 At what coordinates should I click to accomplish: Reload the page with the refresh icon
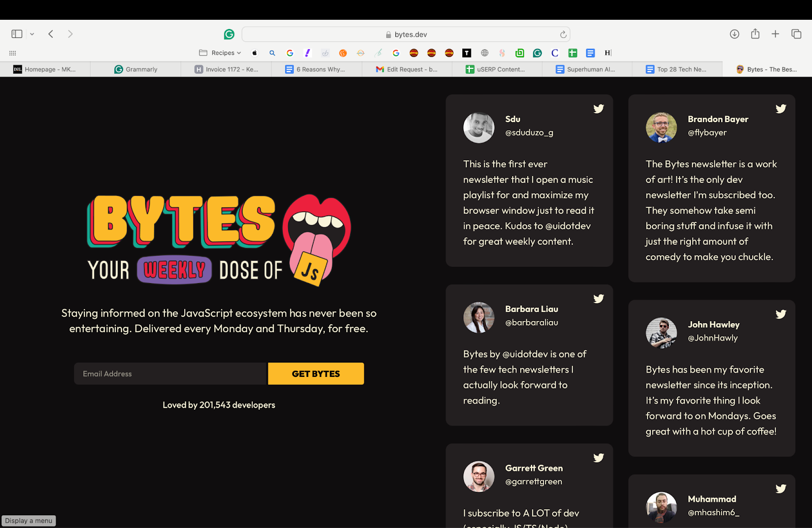[x=563, y=34]
